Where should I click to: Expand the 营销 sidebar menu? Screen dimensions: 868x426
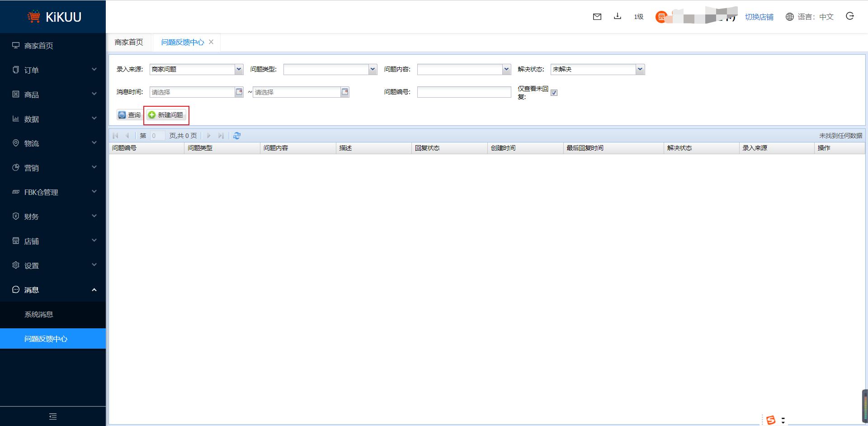(53, 167)
